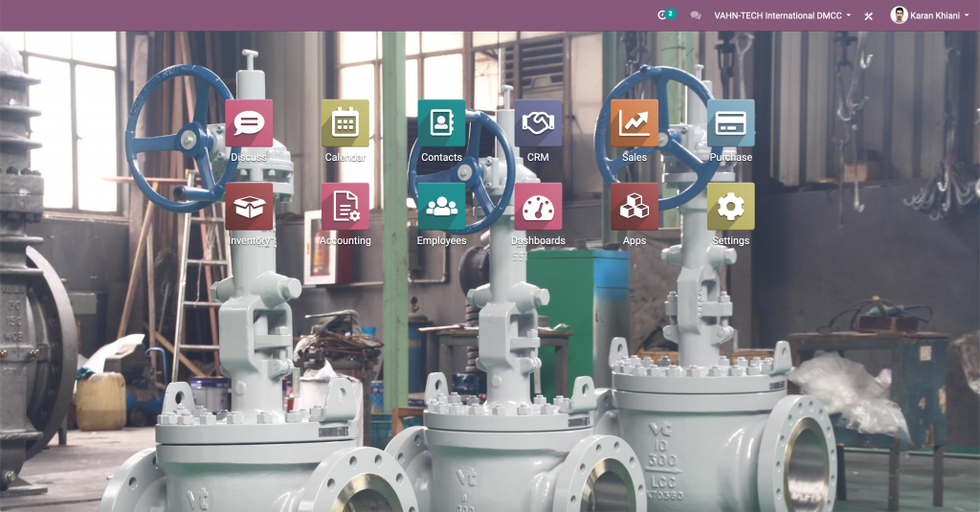Launch the Accounting app

345,207
